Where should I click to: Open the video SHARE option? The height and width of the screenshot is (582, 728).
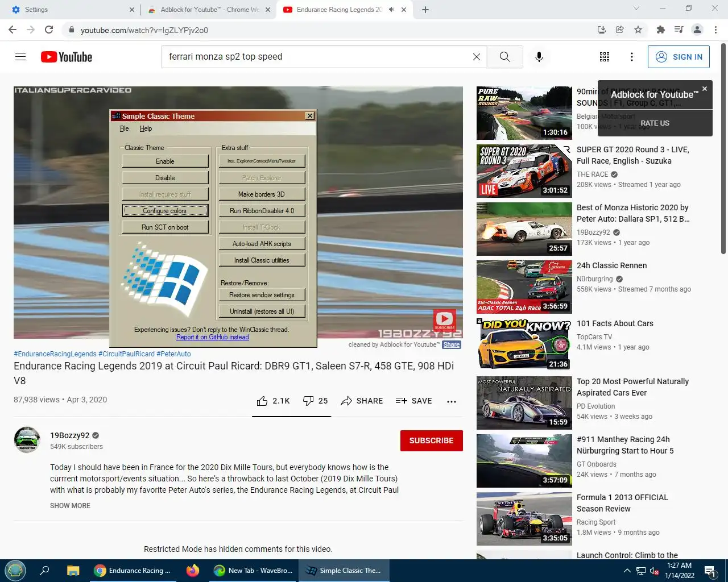click(362, 401)
